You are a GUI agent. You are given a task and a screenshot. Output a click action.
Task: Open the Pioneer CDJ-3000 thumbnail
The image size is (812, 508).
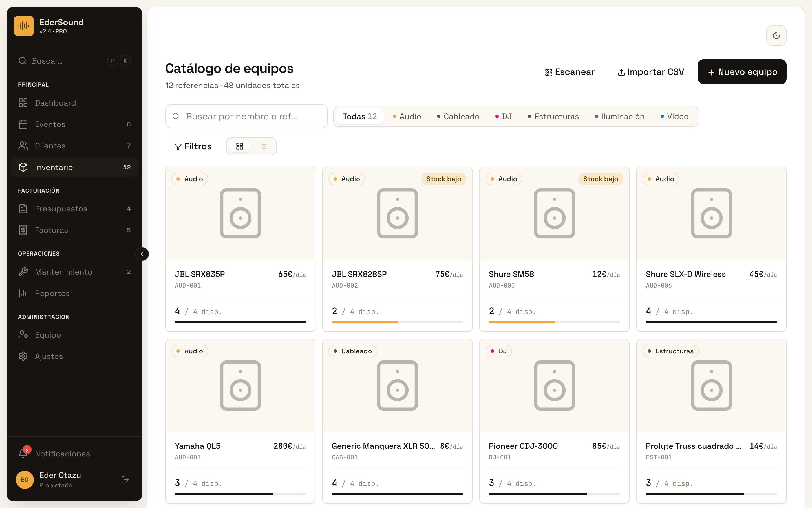[x=554, y=385]
